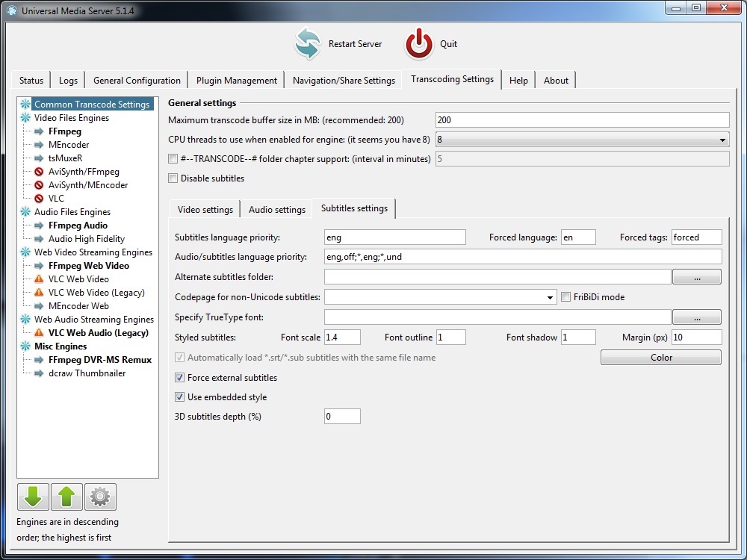747x560 pixels.
Task: Switch to the Audio settings sub-tab
Action: pos(277,210)
